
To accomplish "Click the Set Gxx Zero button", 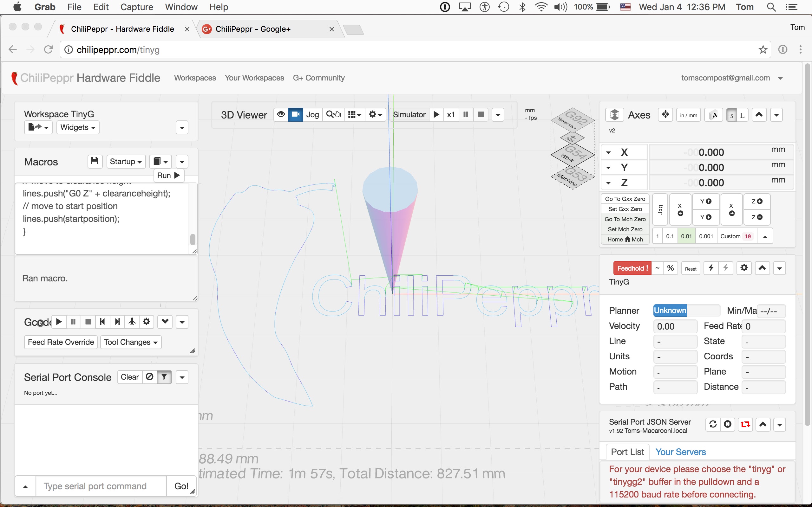I will pos(625,209).
